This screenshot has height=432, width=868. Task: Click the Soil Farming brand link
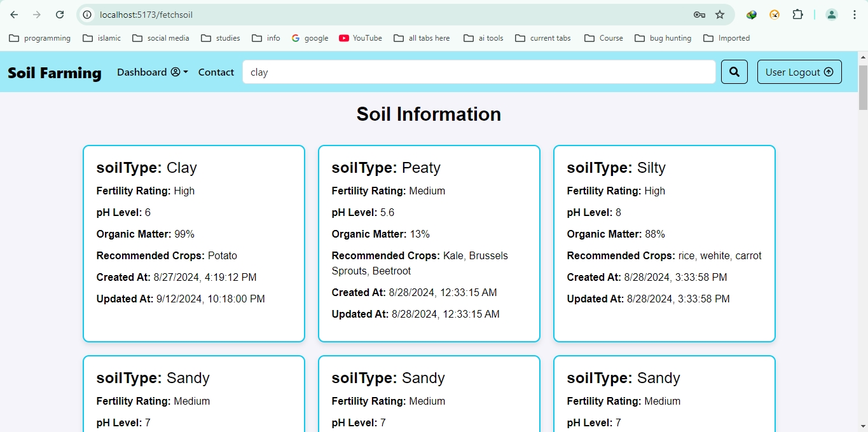[54, 72]
